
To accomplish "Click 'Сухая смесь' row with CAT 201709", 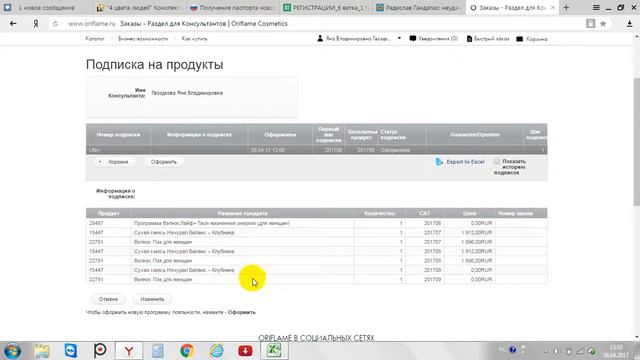I will coord(316,270).
